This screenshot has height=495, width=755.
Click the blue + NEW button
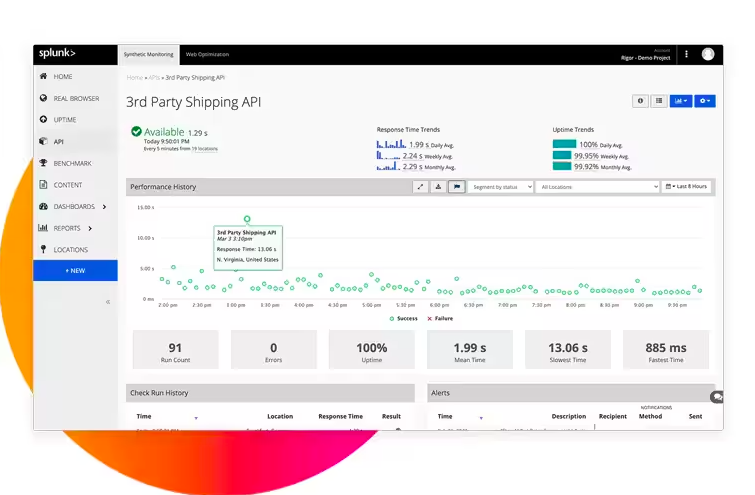pos(75,271)
